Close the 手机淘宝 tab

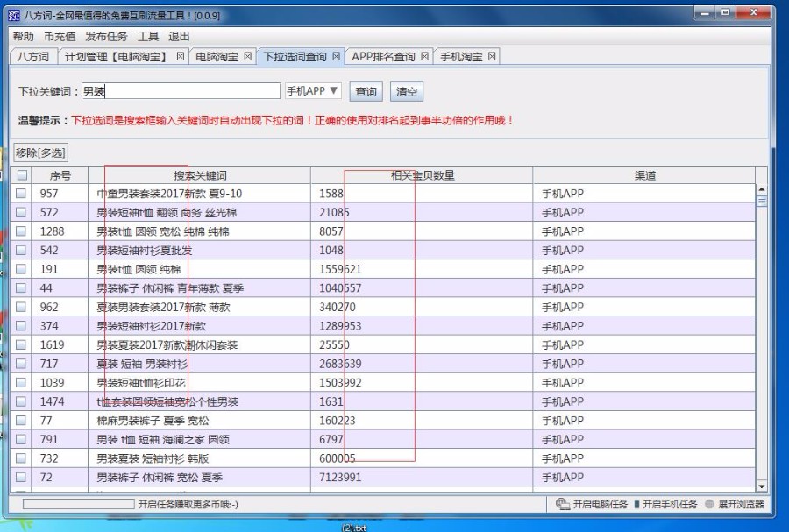click(492, 56)
